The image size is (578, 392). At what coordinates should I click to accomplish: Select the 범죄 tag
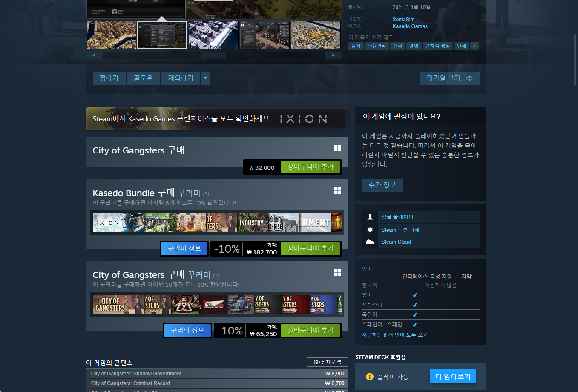coord(356,46)
